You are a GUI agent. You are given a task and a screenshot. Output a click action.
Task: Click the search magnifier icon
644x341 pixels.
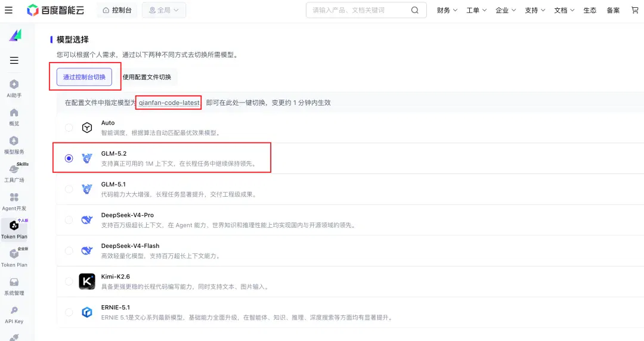(x=415, y=10)
